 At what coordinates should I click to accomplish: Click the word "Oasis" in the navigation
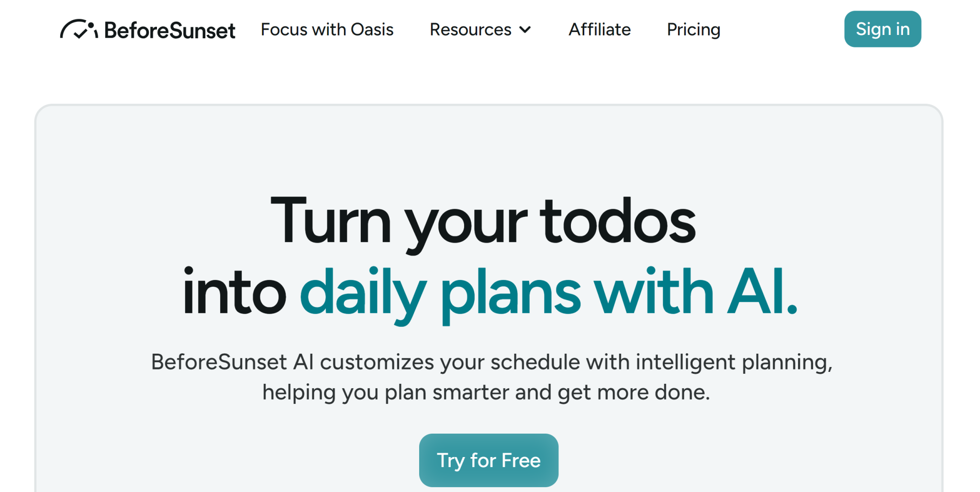(372, 30)
